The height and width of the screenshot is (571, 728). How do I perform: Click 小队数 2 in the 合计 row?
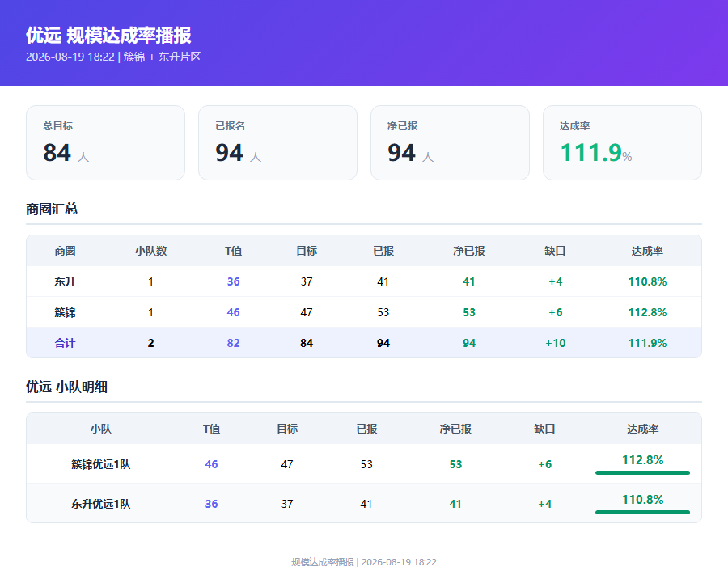(151, 343)
